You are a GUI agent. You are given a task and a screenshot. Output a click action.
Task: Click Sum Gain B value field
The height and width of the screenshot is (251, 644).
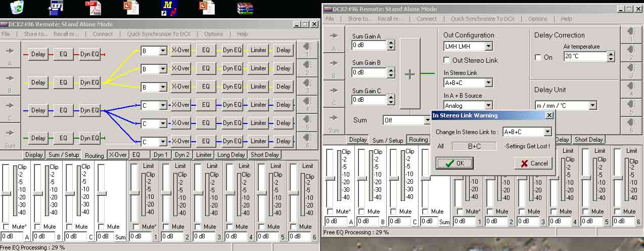click(369, 73)
